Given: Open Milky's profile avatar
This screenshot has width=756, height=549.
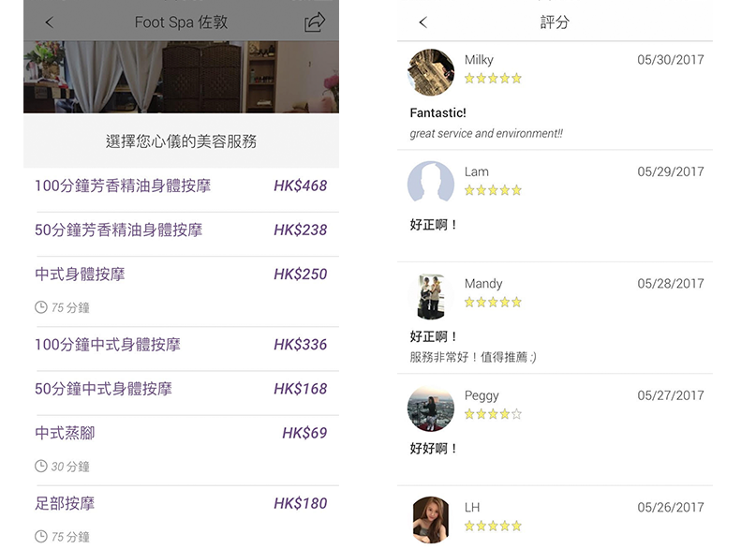Looking at the screenshot, I should coord(431,72).
